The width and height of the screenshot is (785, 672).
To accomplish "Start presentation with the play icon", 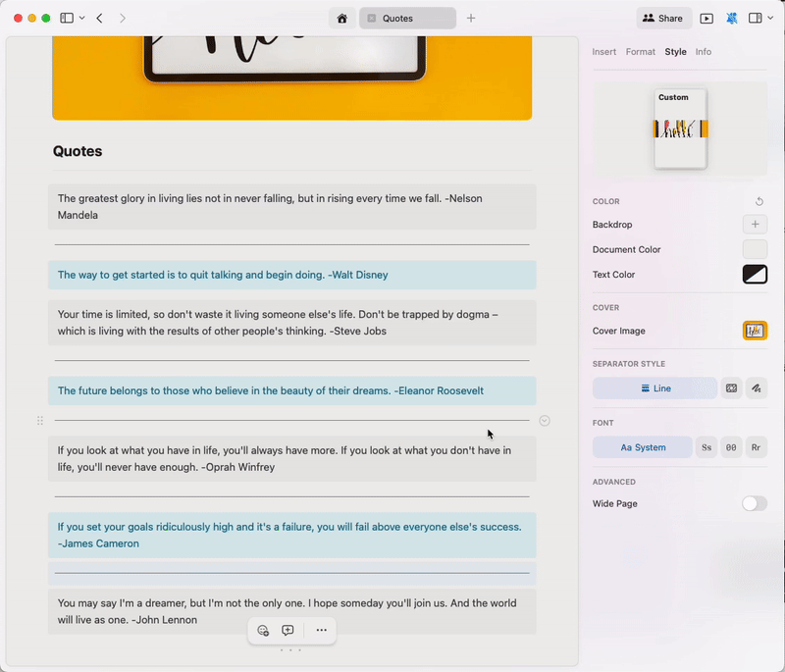I will 706,19.
